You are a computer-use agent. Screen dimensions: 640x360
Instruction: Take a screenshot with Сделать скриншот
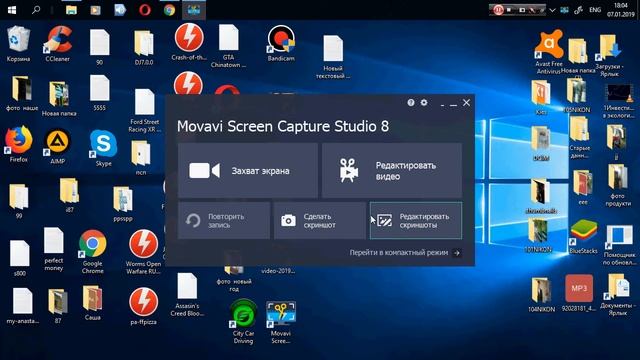[x=320, y=220]
